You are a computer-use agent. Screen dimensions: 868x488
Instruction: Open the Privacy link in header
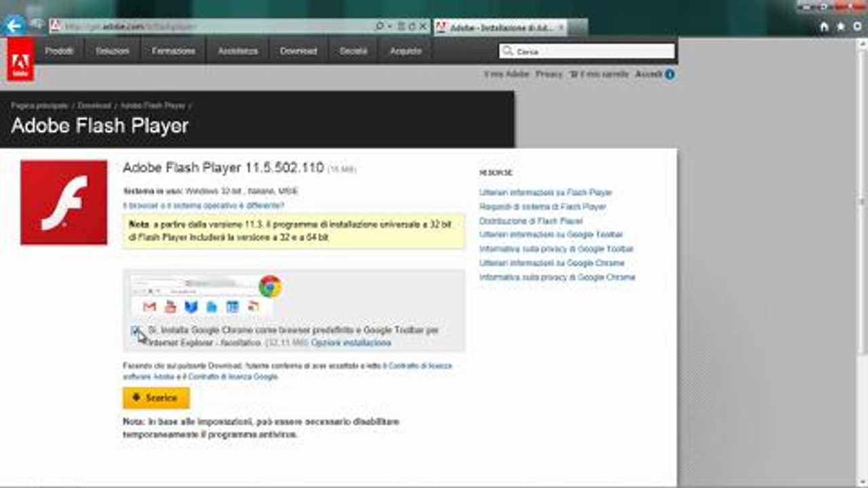point(549,74)
